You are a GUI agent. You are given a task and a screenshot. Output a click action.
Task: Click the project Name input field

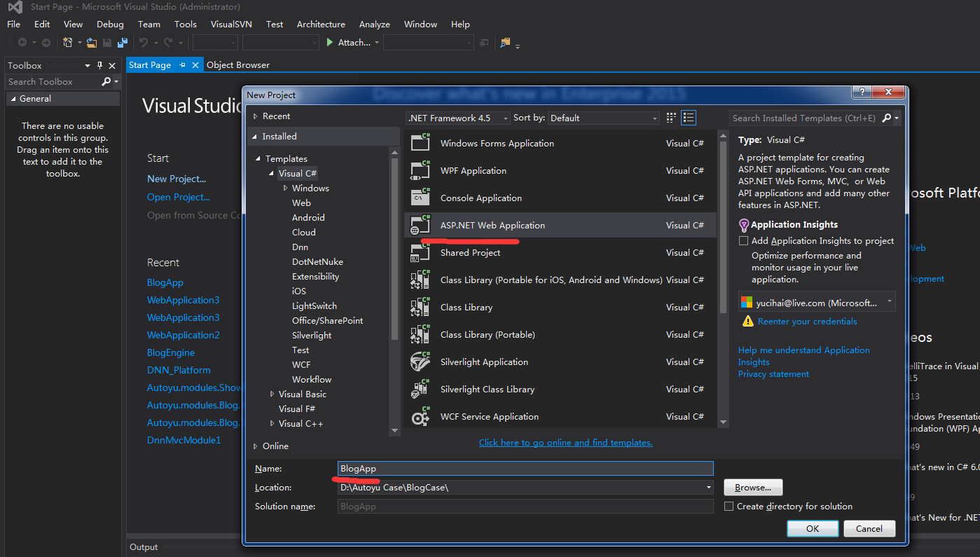[525, 468]
